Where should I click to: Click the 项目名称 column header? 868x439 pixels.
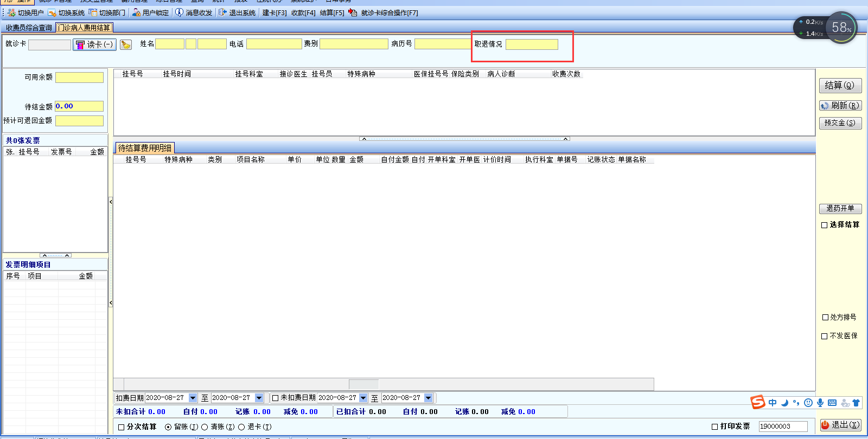click(251, 159)
